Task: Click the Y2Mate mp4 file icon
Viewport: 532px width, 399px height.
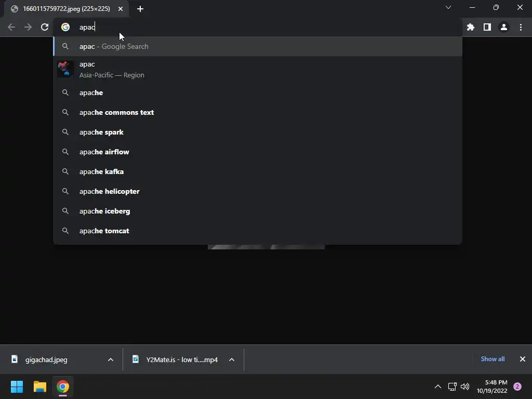Action: [x=136, y=359]
